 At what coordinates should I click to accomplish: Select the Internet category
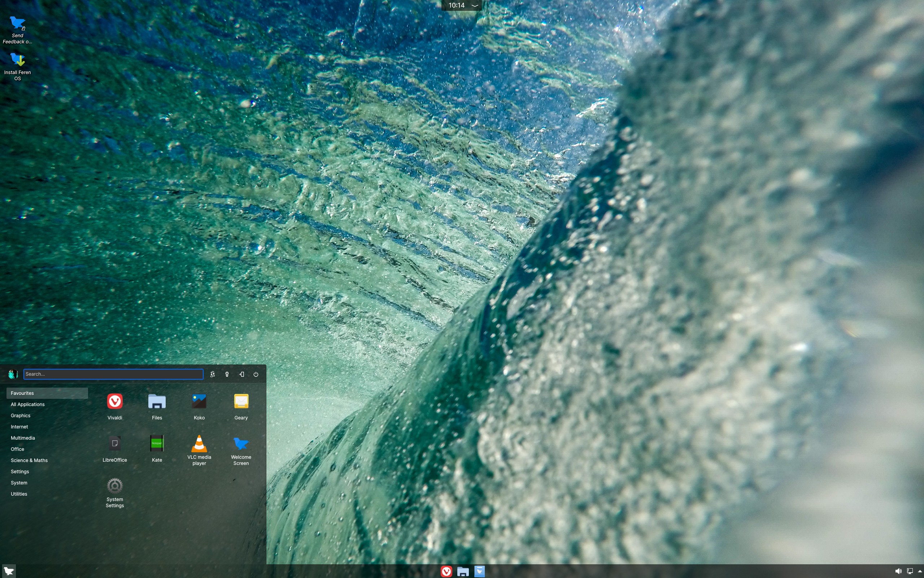click(x=47, y=427)
